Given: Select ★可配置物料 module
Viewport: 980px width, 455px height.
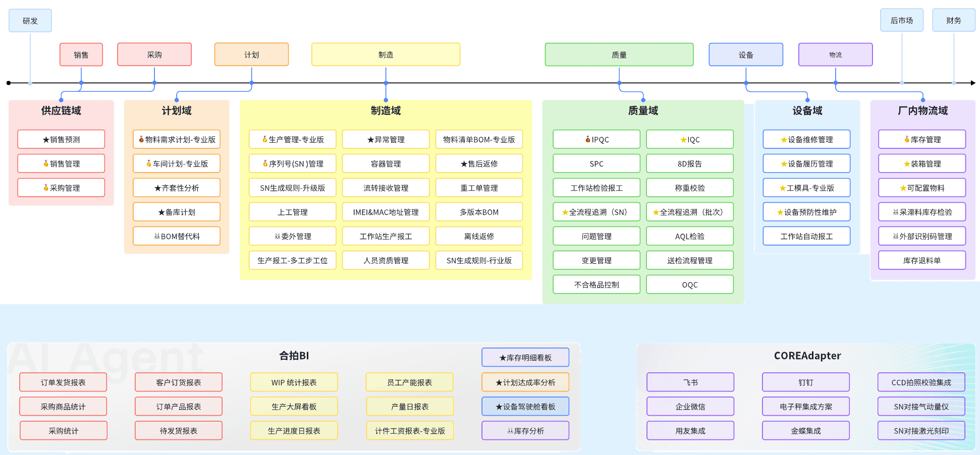Looking at the screenshot, I should tap(922, 188).
